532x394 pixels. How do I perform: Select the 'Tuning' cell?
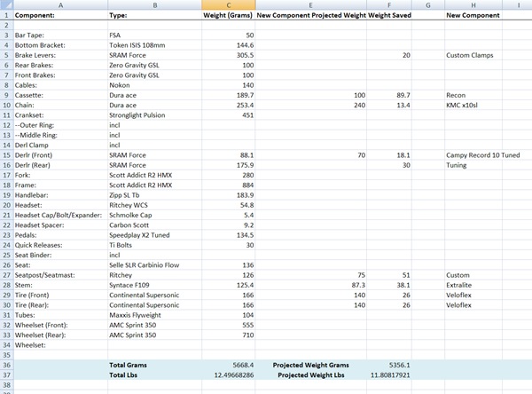(x=473, y=165)
